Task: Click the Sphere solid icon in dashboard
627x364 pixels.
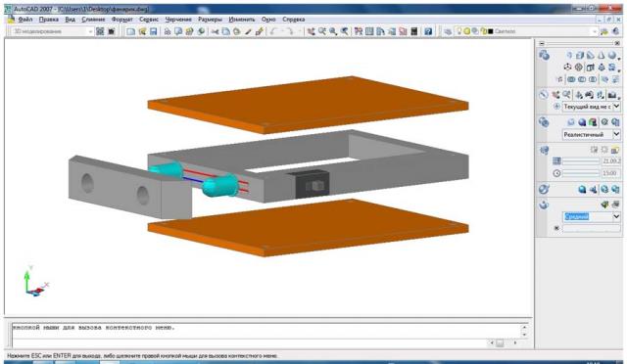Action: point(612,56)
